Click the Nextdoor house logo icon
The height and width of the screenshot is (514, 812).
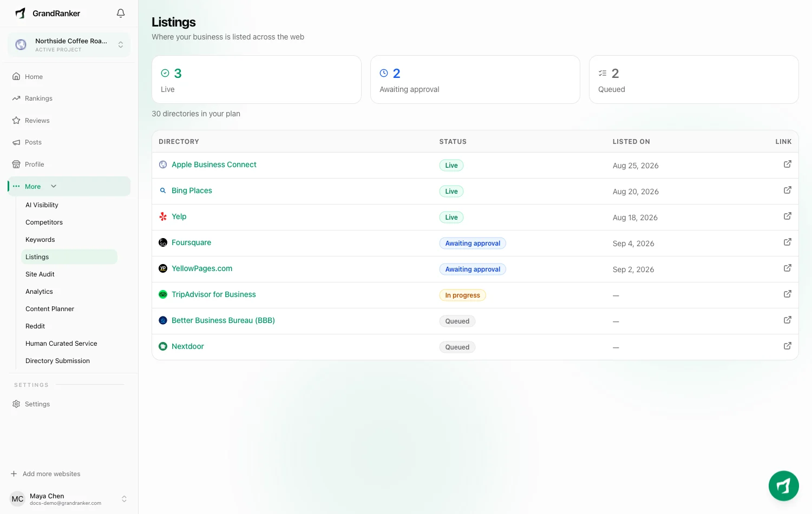pos(163,346)
